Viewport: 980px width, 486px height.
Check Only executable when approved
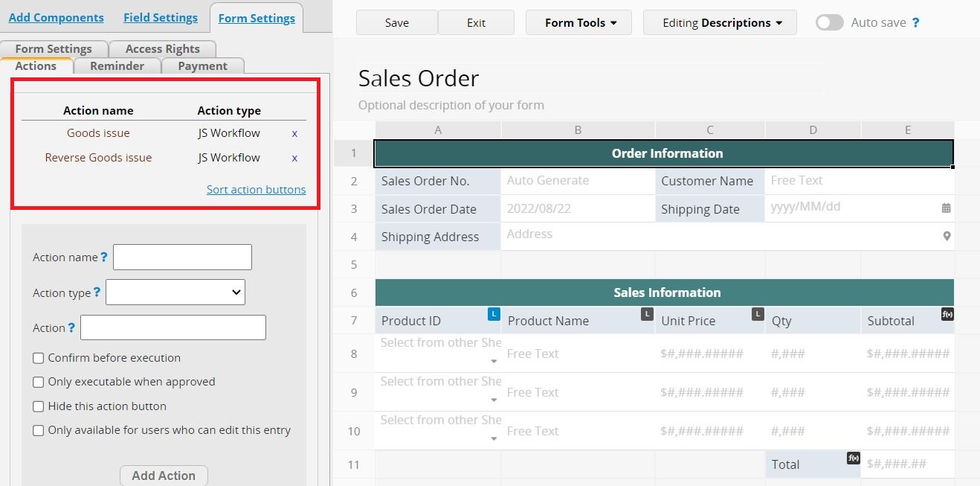[x=38, y=382]
